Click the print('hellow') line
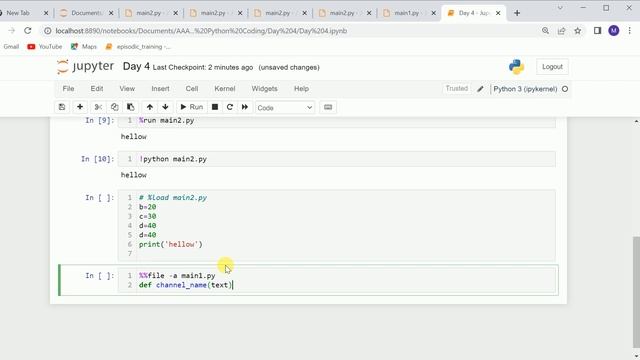Screen dimensions: 640x360 (171, 244)
